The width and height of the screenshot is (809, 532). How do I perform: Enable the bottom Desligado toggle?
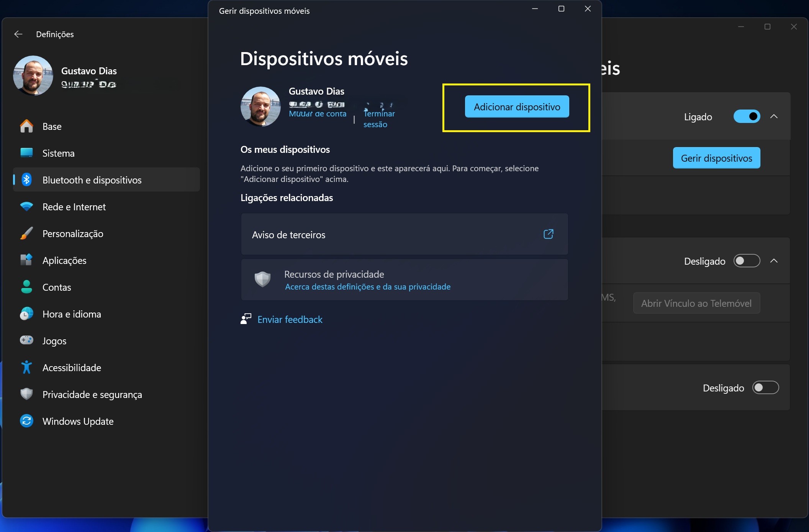pyautogui.click(x=765, y=388)
